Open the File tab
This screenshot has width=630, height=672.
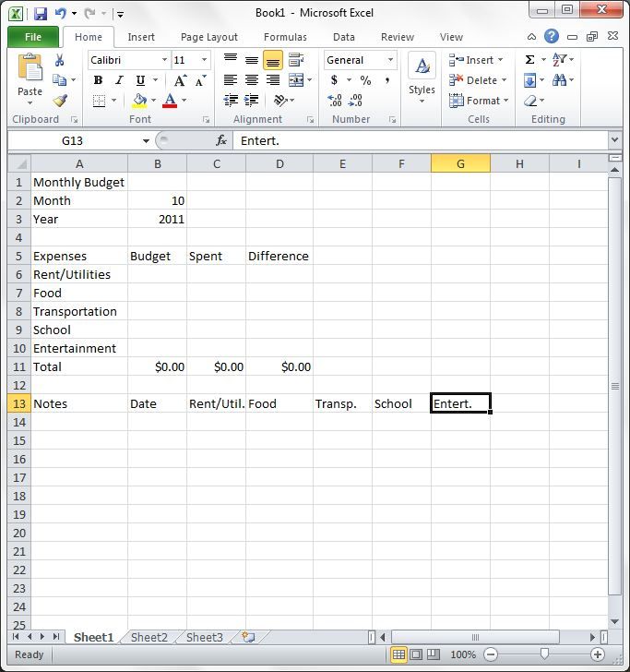pyautogui.click(x=33, y=37)
